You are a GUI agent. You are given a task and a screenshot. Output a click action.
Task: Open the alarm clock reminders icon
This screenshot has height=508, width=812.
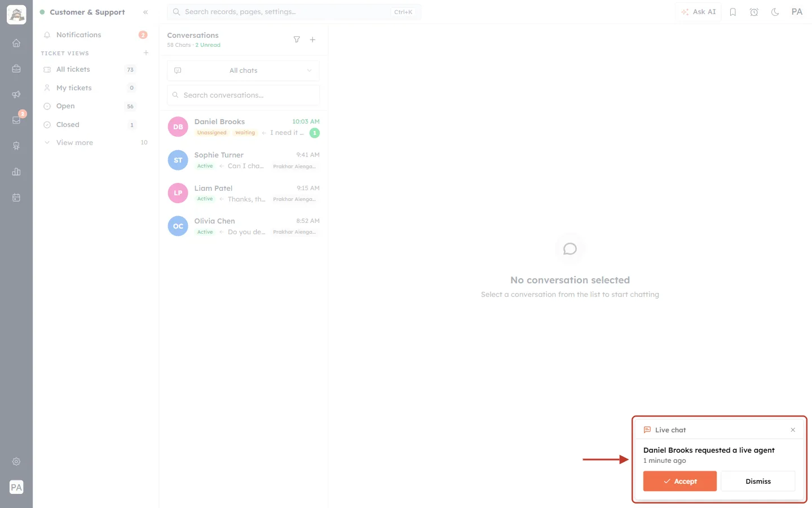754,12
